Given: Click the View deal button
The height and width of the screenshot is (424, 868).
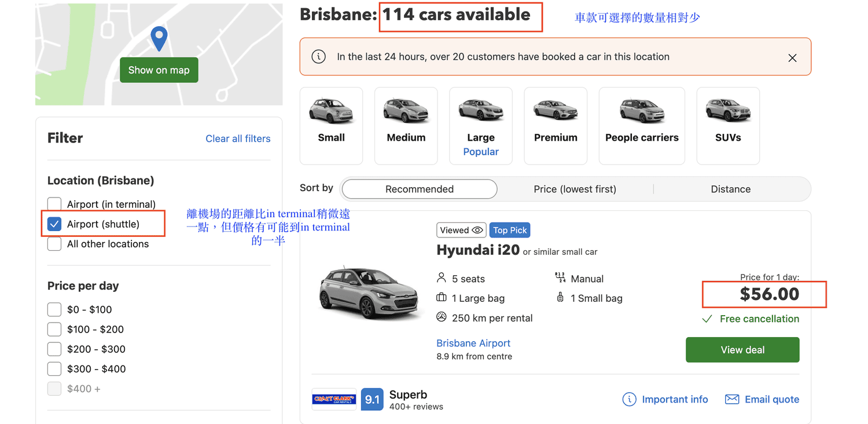Looking at the screenshot, I should coord(742,350).
